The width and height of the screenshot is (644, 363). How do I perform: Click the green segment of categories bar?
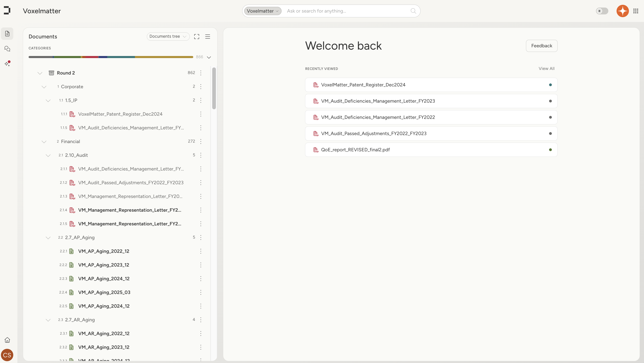click(67, 57)
